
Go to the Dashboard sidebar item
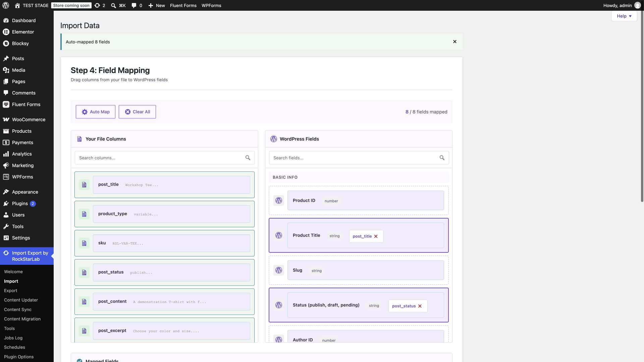27,20
